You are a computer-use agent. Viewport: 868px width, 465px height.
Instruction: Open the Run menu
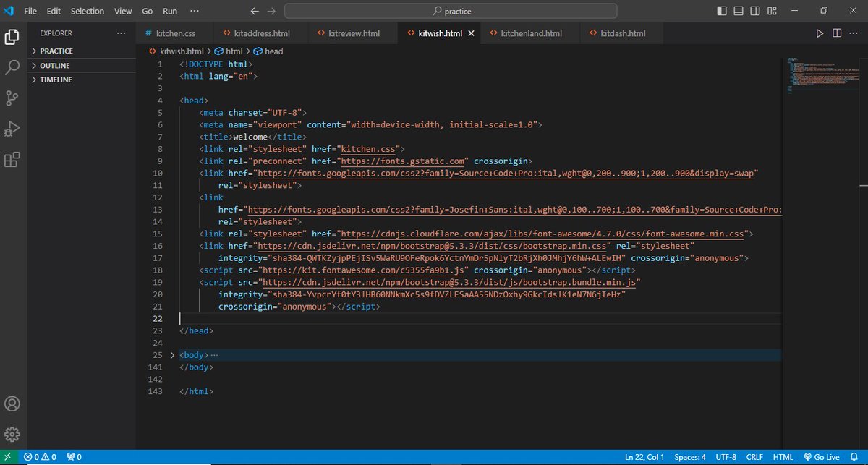click(170, 11)
